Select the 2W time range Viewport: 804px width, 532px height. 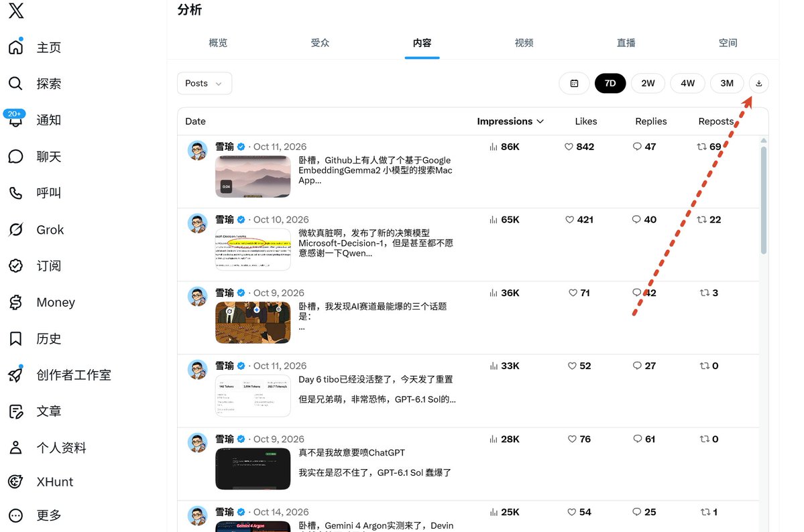pyautogui.click(x=648, y=84)
